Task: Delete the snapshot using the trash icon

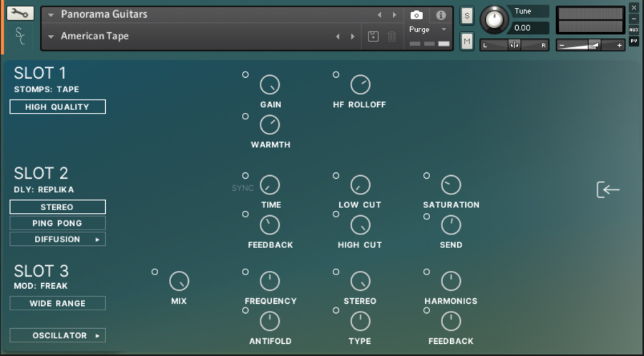Action: 391,36
